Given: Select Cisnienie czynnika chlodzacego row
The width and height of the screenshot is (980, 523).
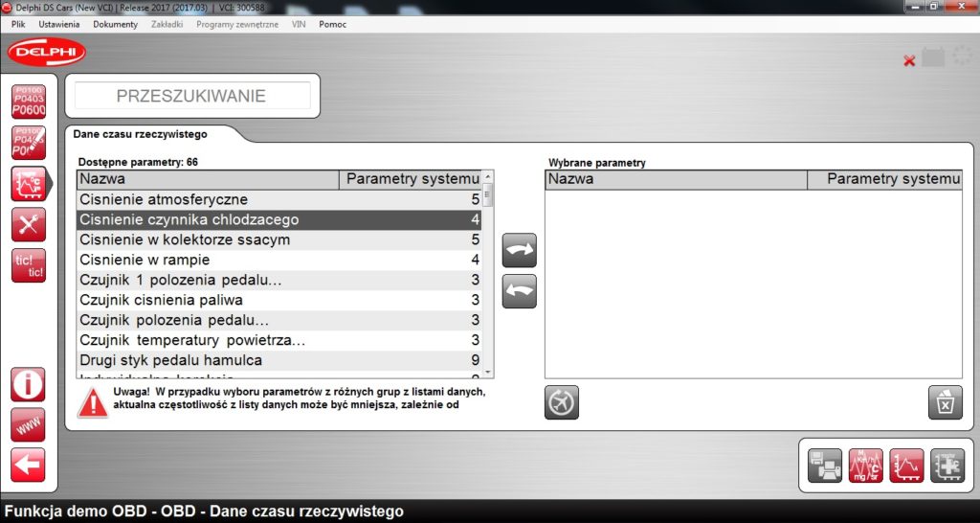Looking at the screenshot, I should point(279,219).
